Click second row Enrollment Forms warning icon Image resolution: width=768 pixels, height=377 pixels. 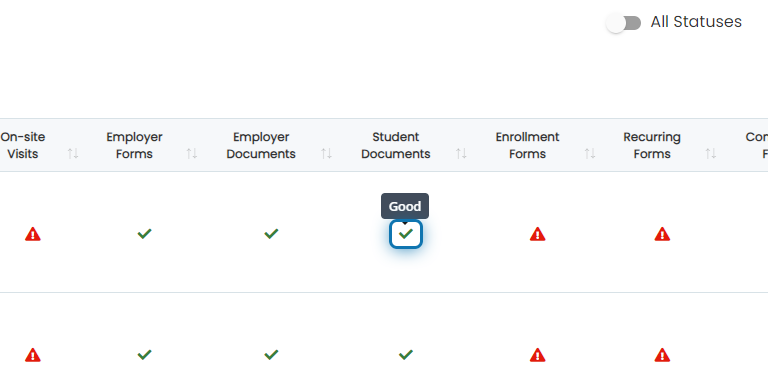point(537,354)
